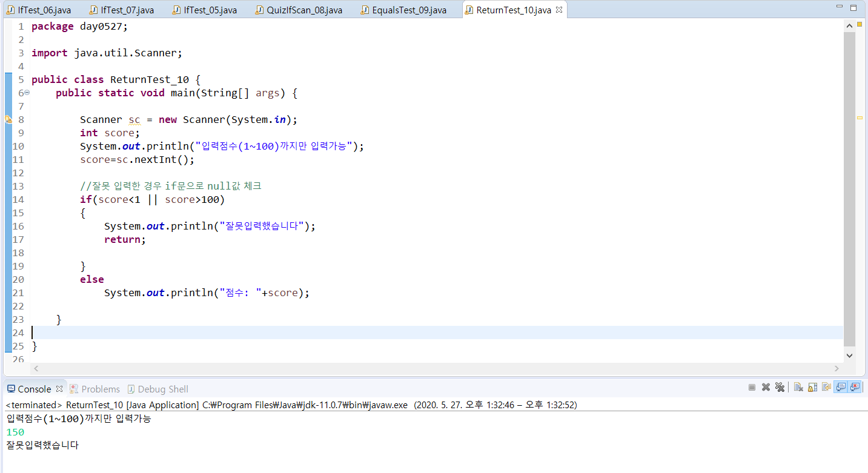This screenshot has height=473, width=868.
Task: Switch to the IfTest_05.java tab
Action: 204,10
